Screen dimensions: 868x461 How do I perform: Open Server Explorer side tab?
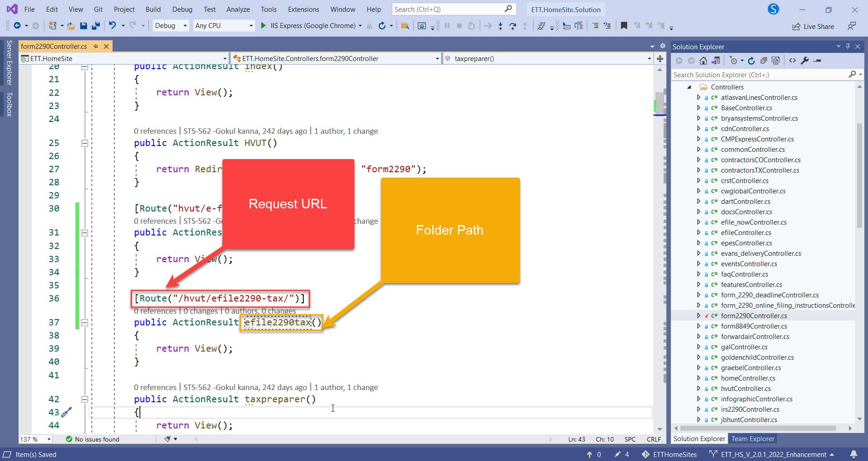pyautogui.click(x=9, y=62)
